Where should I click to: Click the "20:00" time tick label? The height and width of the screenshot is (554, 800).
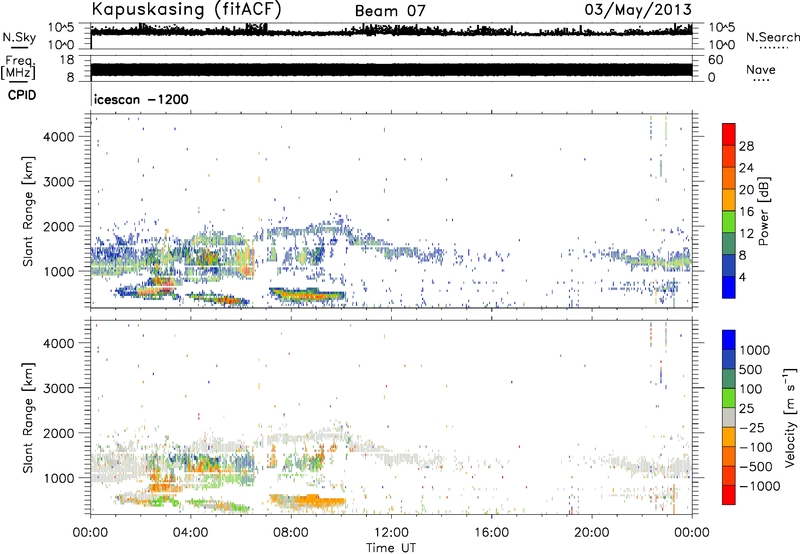[592, 533]
